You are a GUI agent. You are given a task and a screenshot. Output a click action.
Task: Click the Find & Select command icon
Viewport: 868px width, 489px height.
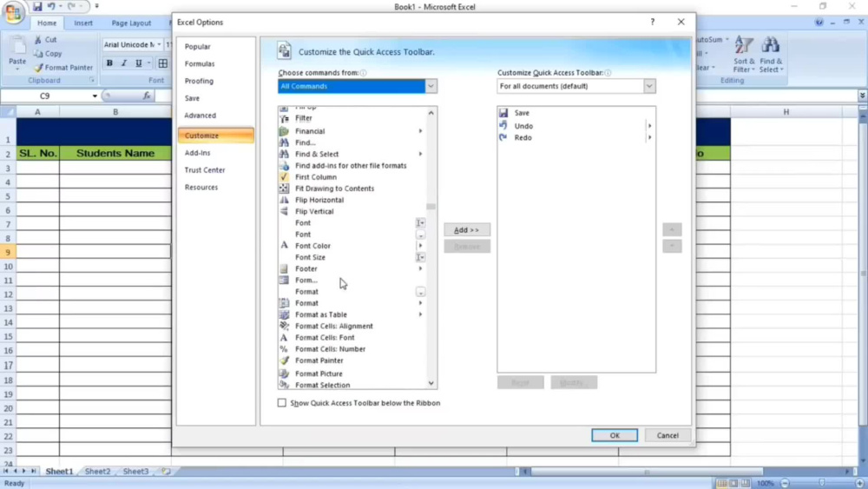pos(284,154)
